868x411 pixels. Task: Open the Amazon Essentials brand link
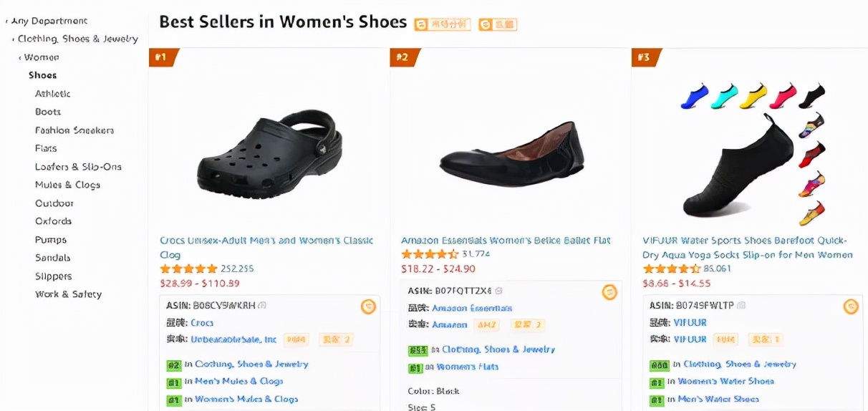click(x=472, y=308)
